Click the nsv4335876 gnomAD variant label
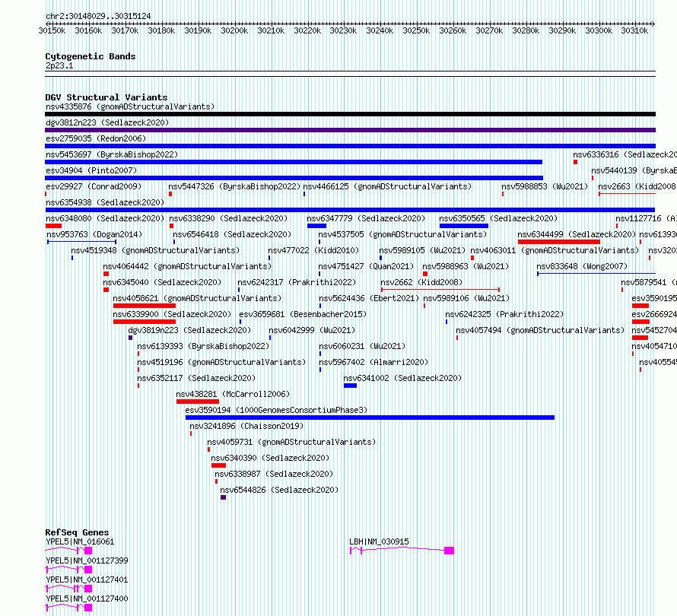This screenshot has width=677, height=616. coord(130,106)
